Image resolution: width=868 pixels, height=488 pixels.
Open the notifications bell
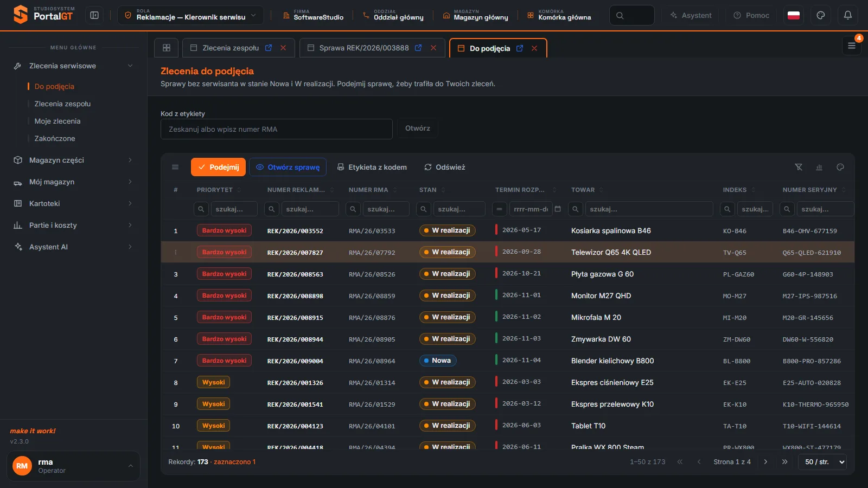tap(847, 15)
